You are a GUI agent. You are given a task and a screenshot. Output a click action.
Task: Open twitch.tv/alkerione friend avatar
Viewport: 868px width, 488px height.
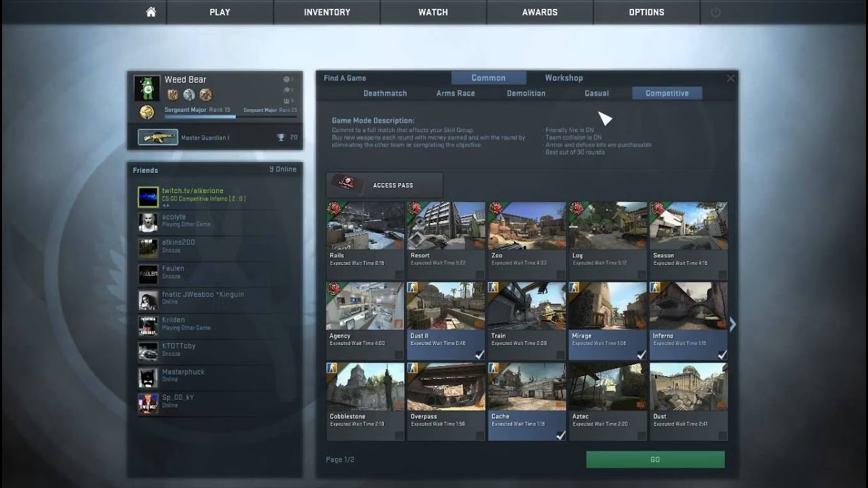point(148,197)
